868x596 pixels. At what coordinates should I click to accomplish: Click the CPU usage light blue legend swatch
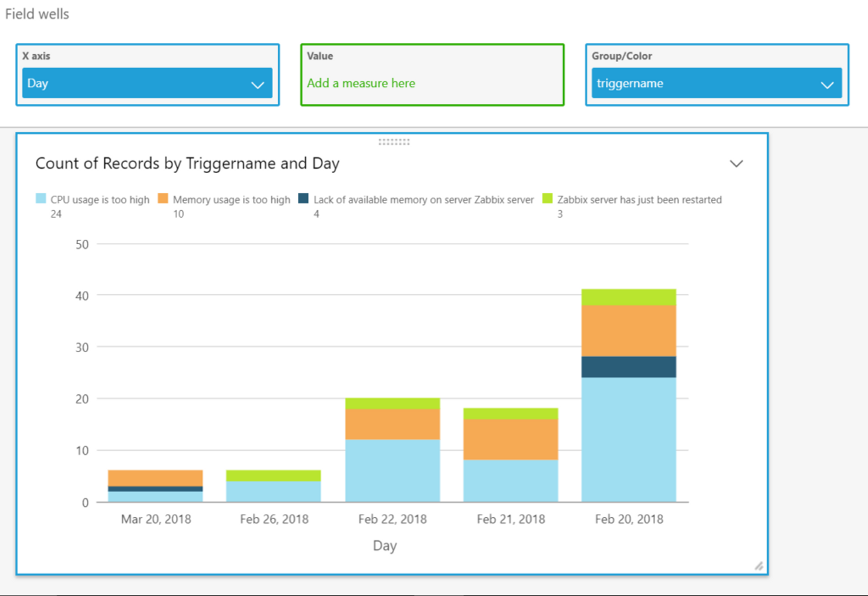41,198
